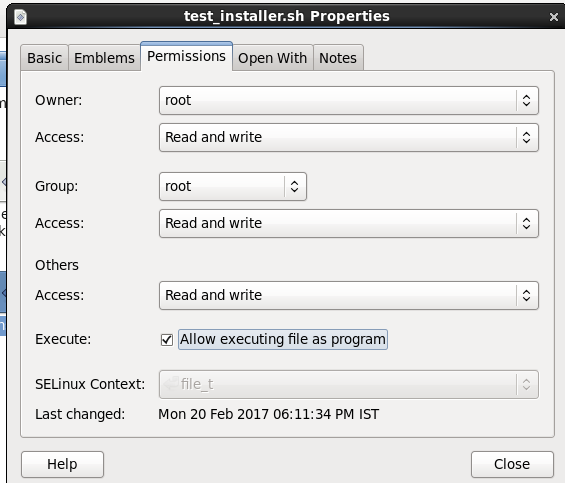Open the Group root dropdown
The image size is (565, 483).
pos(233,186)
